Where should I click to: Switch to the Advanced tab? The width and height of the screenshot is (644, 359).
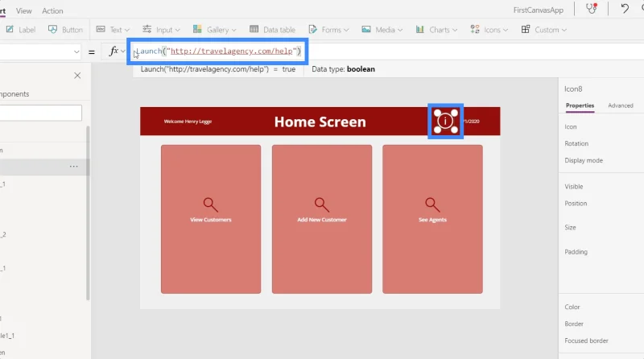[620, 105]
